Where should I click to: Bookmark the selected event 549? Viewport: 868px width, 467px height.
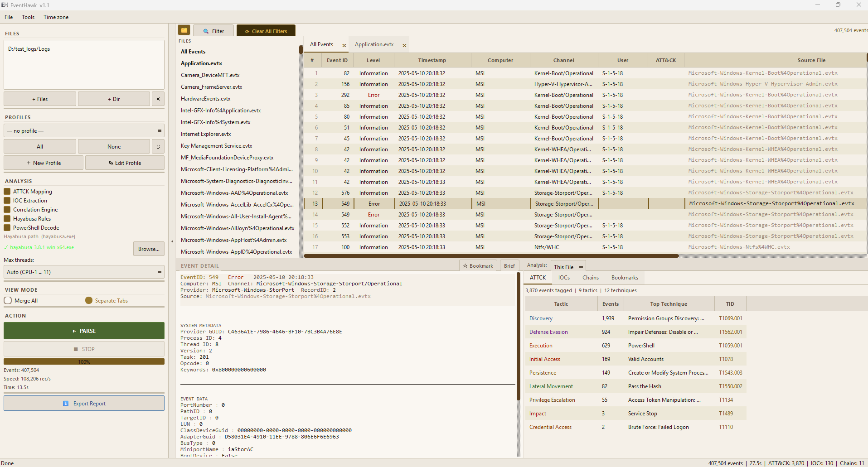coord(478,265)
